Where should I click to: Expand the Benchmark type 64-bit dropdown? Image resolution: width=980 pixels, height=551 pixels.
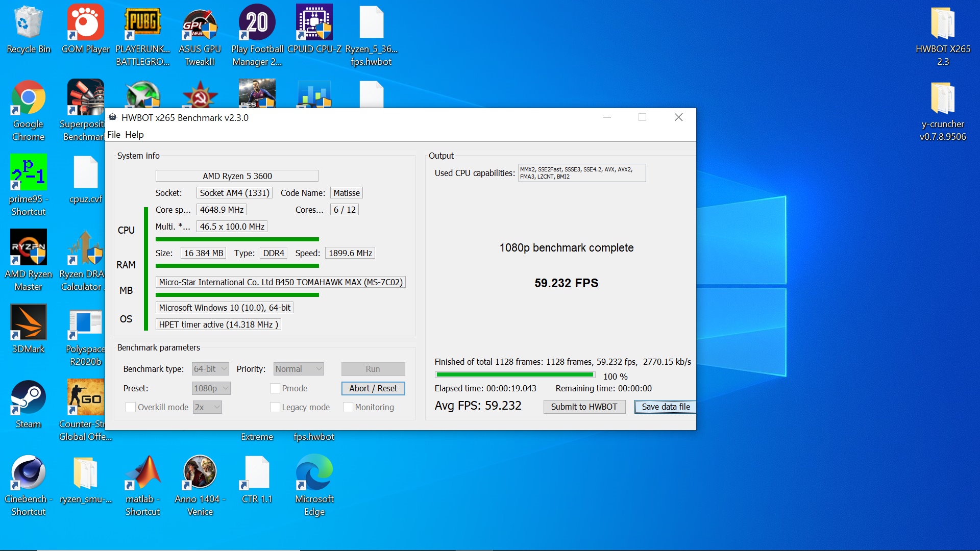click(210, 369)
